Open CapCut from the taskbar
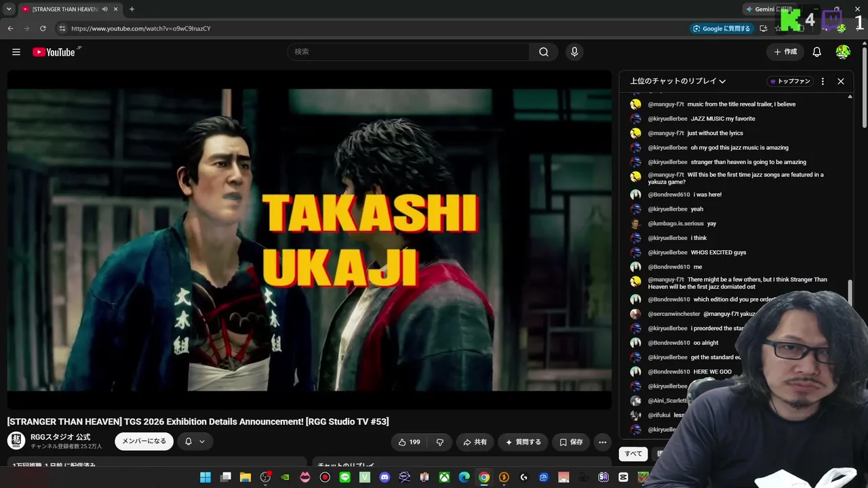 click(x=623, y=477)
